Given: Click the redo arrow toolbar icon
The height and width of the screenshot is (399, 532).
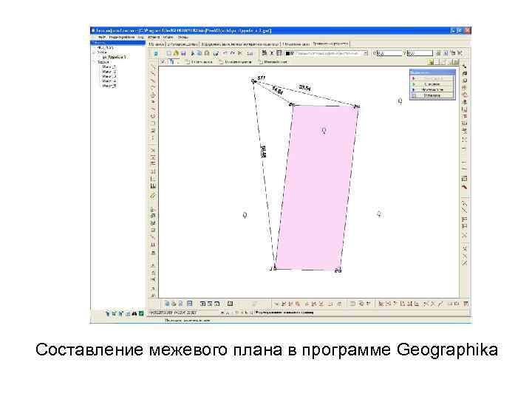Looking at the screenshot, I should click(233, 53).
